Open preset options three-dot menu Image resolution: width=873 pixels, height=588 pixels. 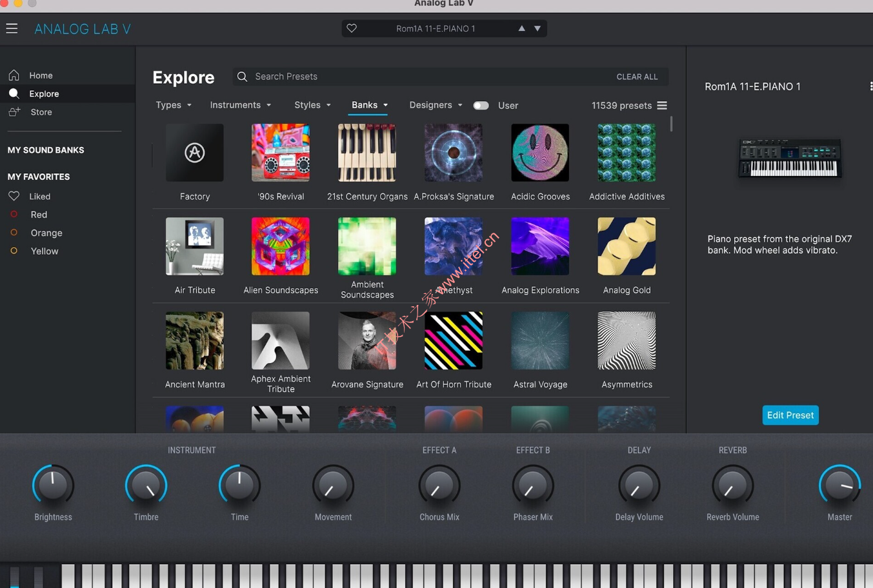pyautogui.click(x=870, y=86)
